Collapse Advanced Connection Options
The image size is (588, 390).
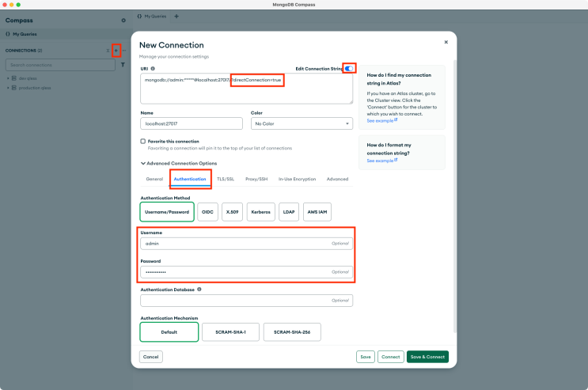point(179,163)
